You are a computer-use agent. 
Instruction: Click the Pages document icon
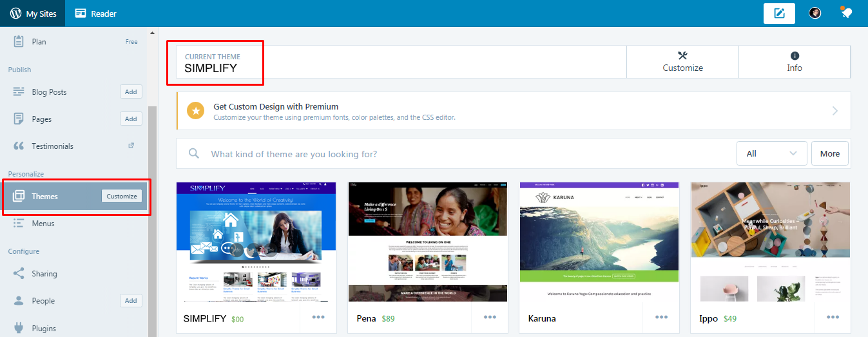(x=19, y=119)
